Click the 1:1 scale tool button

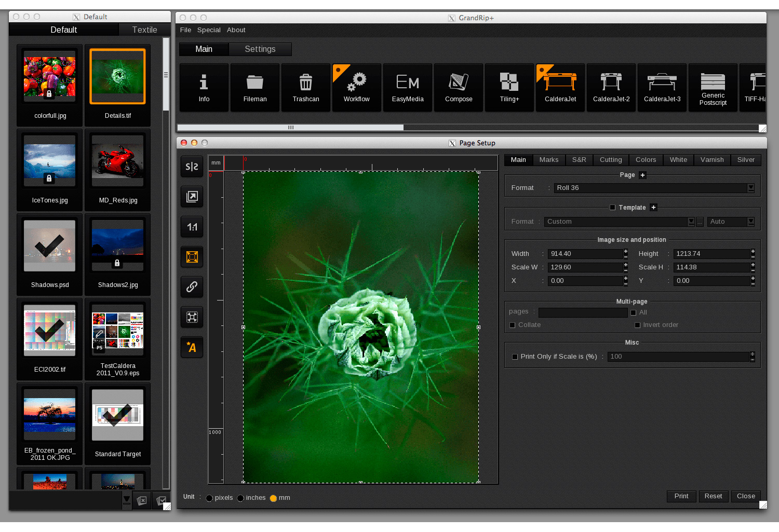[192, 227]
